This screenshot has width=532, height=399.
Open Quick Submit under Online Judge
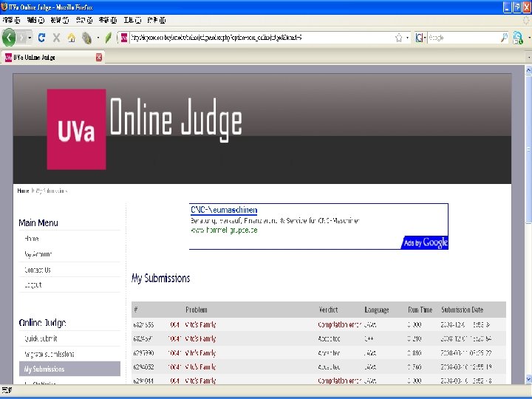[x=41, y=338]
